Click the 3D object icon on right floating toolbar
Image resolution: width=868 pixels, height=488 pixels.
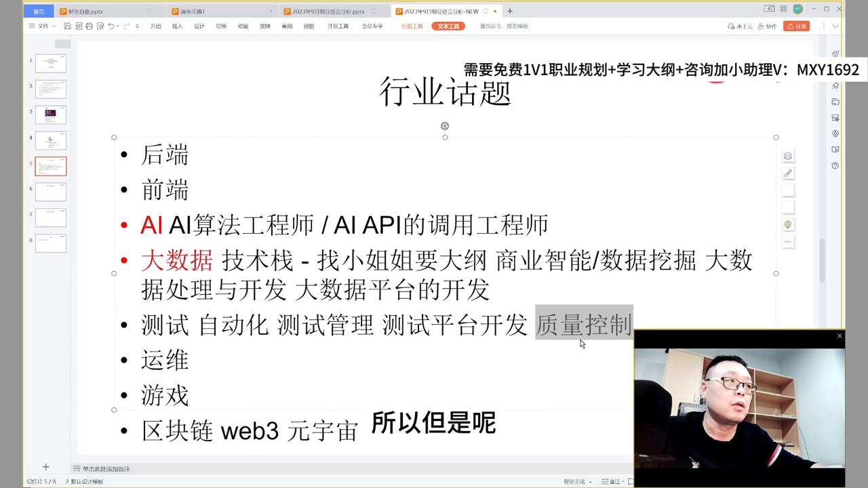(x=788, y=156)
